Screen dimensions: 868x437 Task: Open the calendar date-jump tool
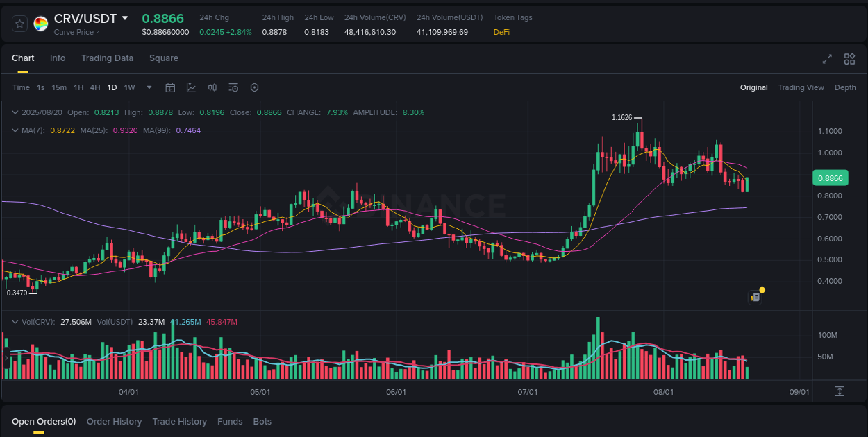[170, 87]
